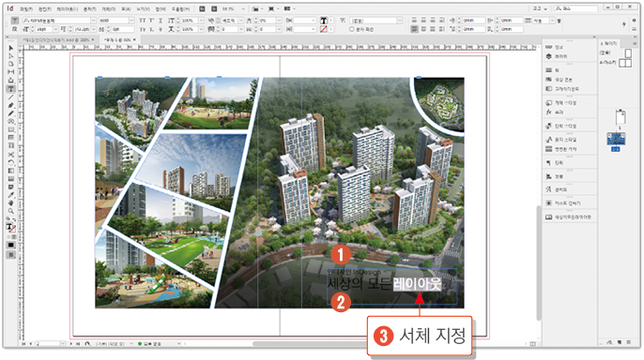The image size is (644, 360).
Task: Select the Type tool in toolbox
Action: [x=11, y=88]
